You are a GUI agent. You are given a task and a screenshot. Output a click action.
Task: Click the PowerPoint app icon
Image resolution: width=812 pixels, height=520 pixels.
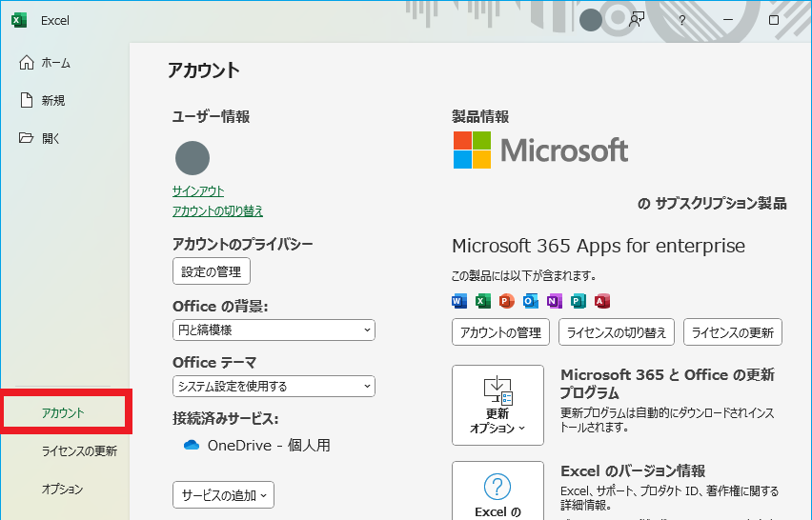tap(506, 301)
